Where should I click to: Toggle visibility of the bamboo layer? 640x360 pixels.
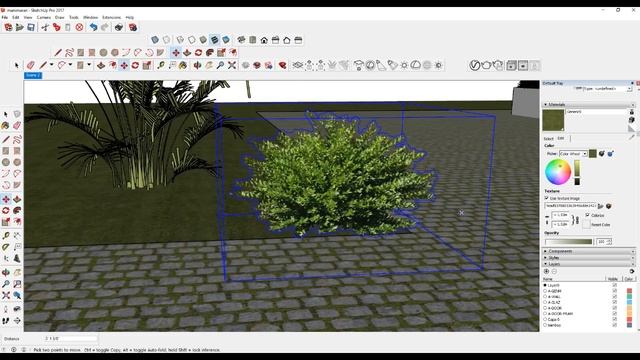click(x=614, y=325)
